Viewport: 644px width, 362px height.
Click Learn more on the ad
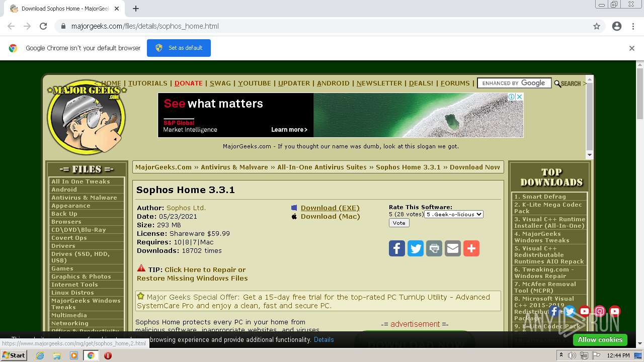coord(289,130)
